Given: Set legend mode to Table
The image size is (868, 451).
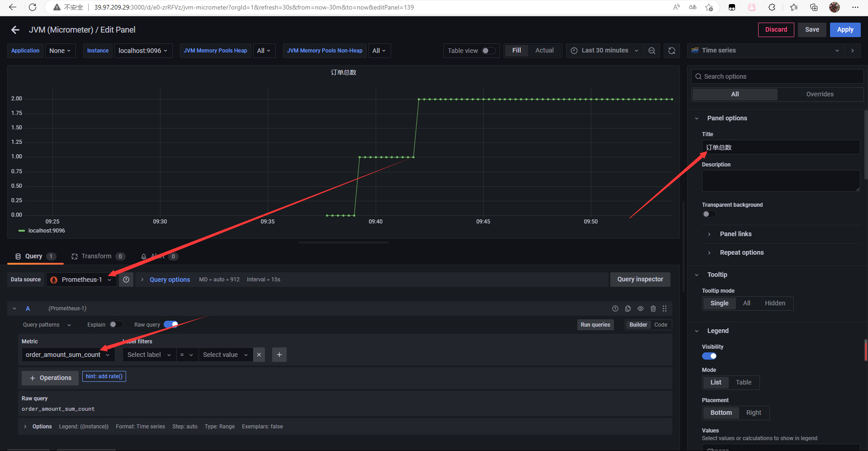Looking at the screenshot, I should 743,382.
